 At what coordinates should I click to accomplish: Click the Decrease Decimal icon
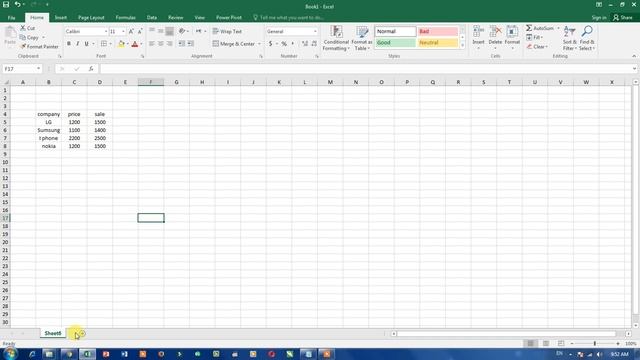pyautogui.click(x=314, y=44)
